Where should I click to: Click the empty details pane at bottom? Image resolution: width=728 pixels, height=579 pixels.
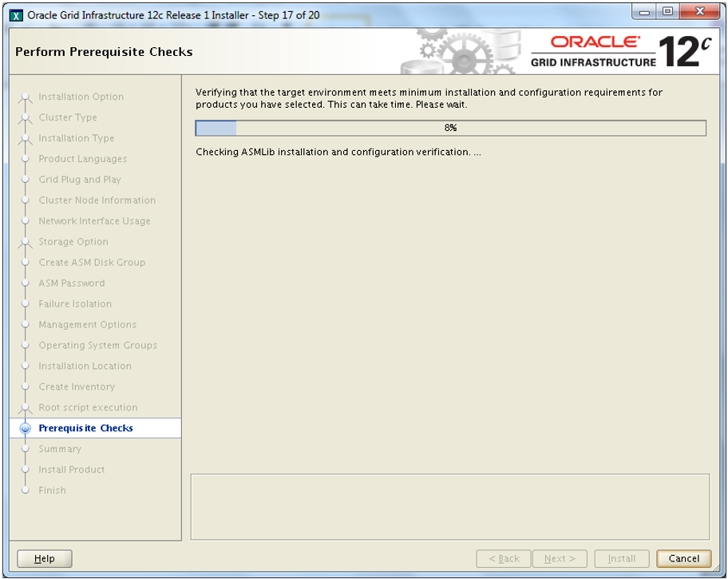450,507
